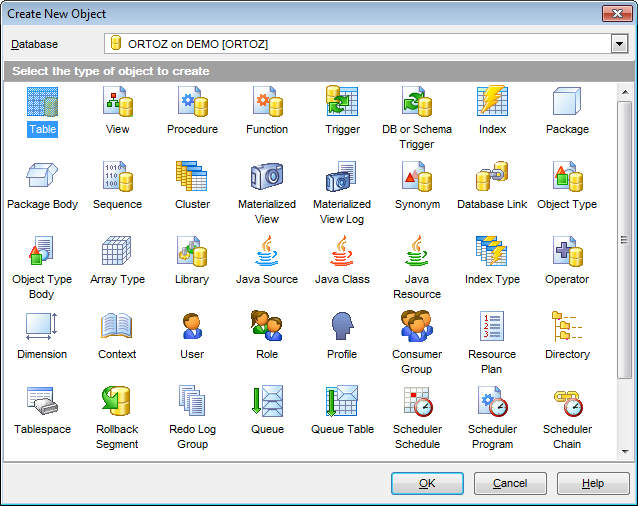Select the Consumer Group icon

[x=417, y=326]
